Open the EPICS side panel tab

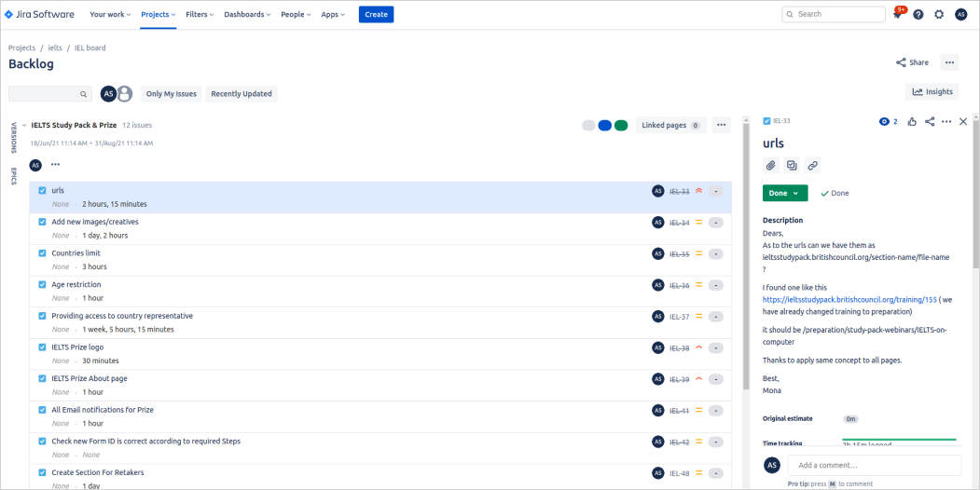coord(14,176)
